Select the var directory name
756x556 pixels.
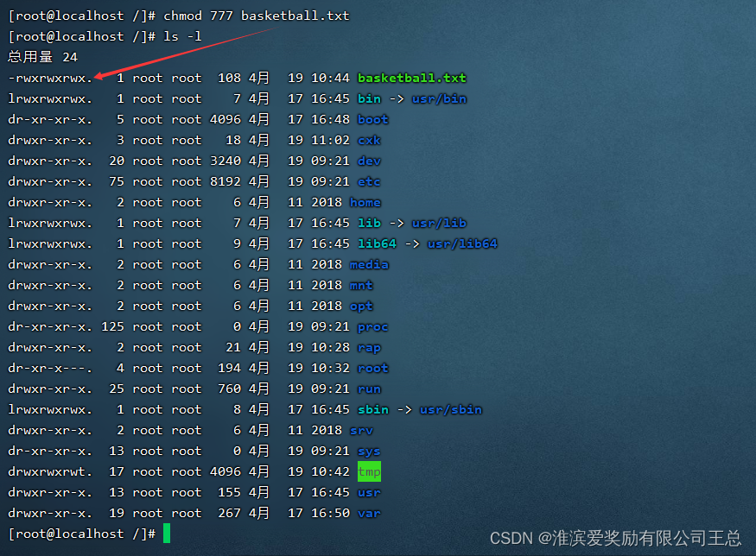tap(368, 513)
